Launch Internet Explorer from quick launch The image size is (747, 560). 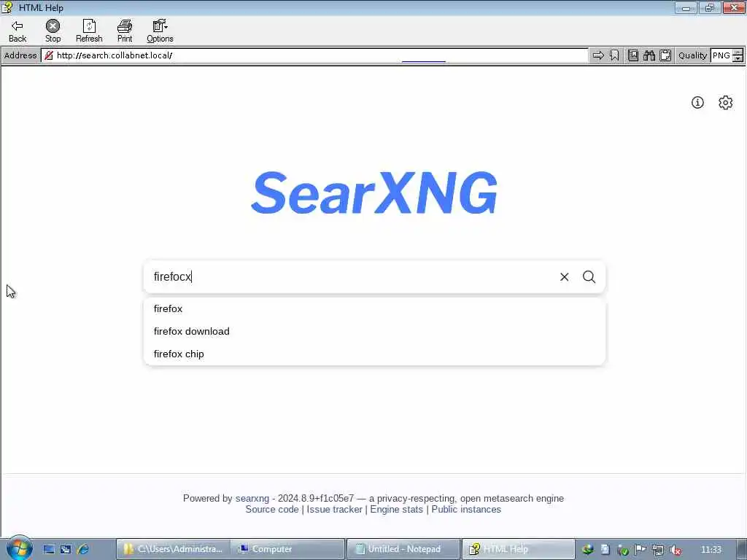pyautogui.click(x=83, y=549)
